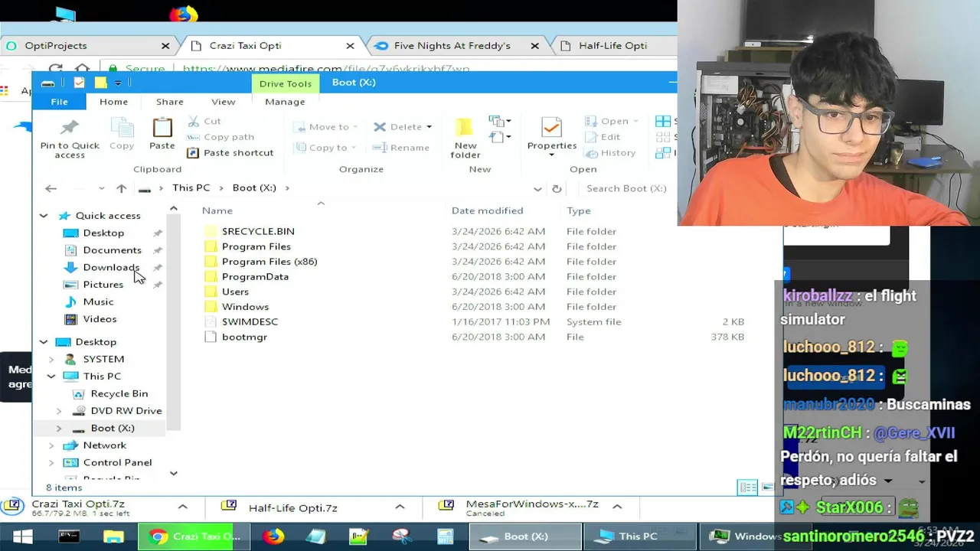980x551 pixels.
Task: Select the bootmgr file icon
Action: (211, 337)
